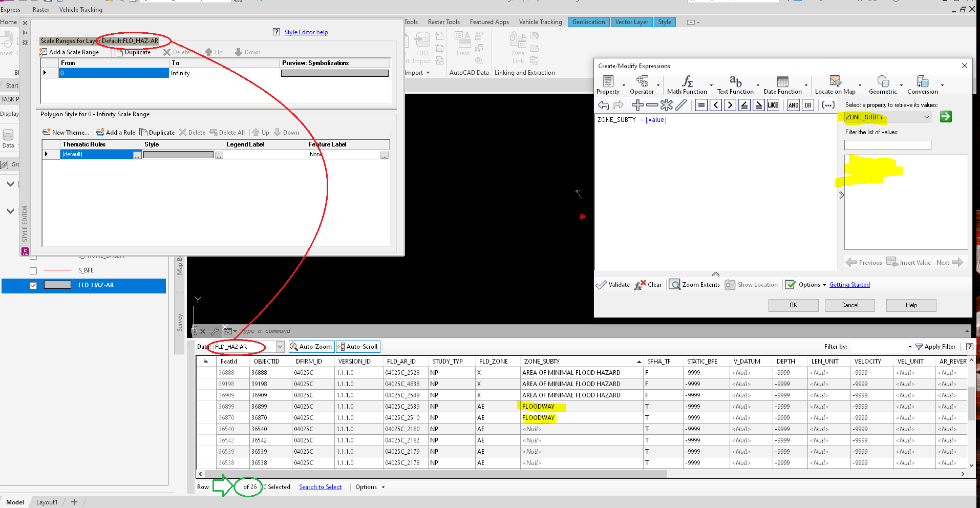Open the Style Editor help link
980x508 pixels.
(x=306, y=32)
